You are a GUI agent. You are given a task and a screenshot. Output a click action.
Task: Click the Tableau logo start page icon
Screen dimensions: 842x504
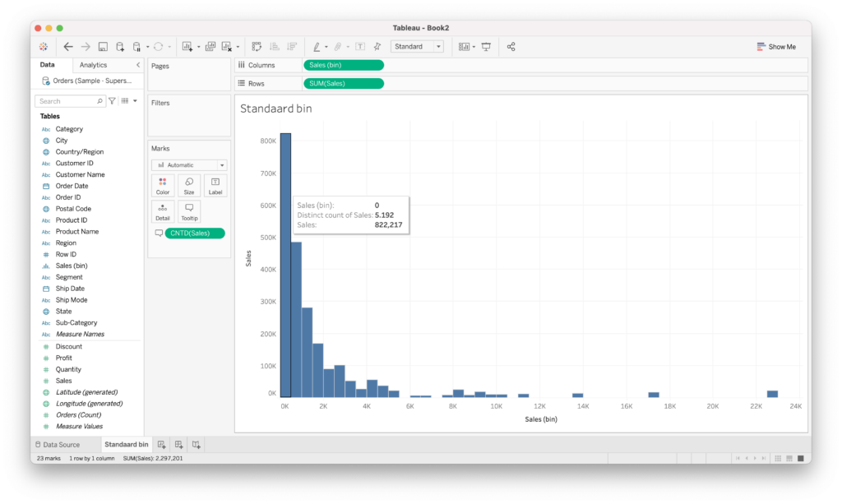[x=44, y=47]
